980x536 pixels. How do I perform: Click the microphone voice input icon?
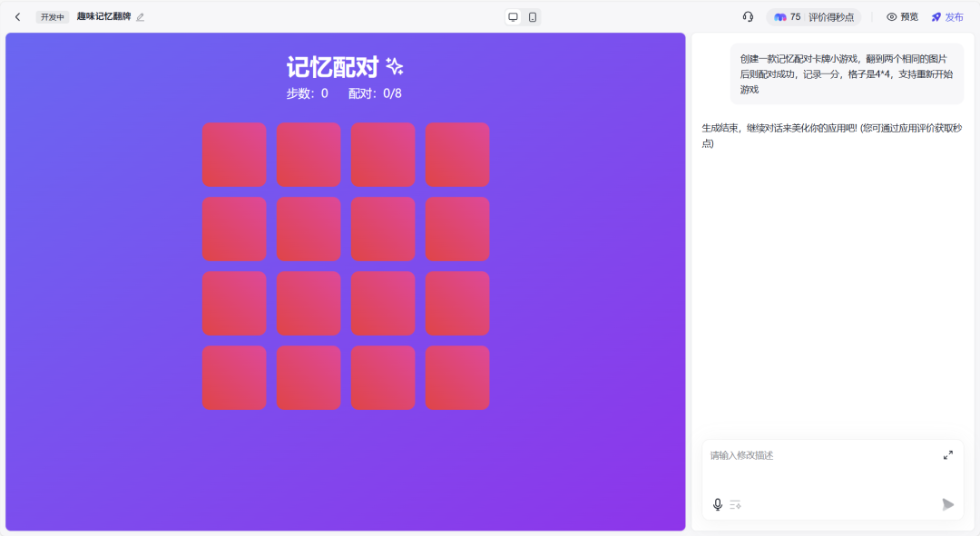pos(718,504)
